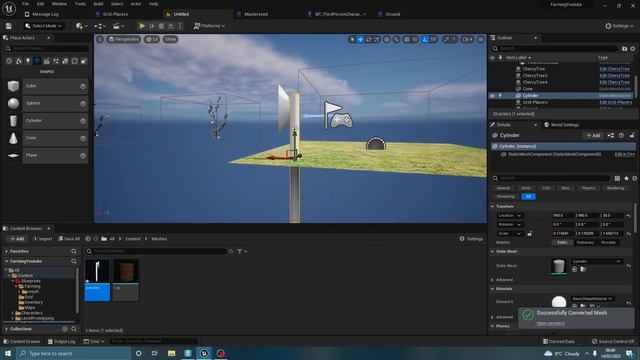Click info icon beside Cube shape

coord(83,86)
